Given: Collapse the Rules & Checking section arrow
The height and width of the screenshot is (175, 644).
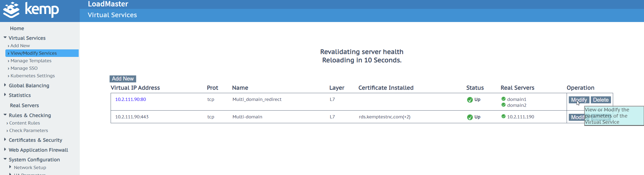Looking at the screenshot, I should point(5,115).
